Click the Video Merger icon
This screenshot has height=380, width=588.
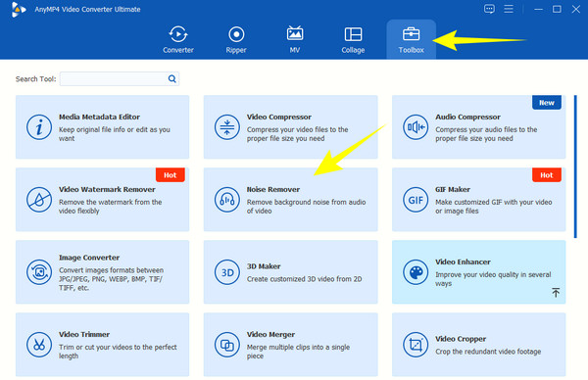[227, 345]
